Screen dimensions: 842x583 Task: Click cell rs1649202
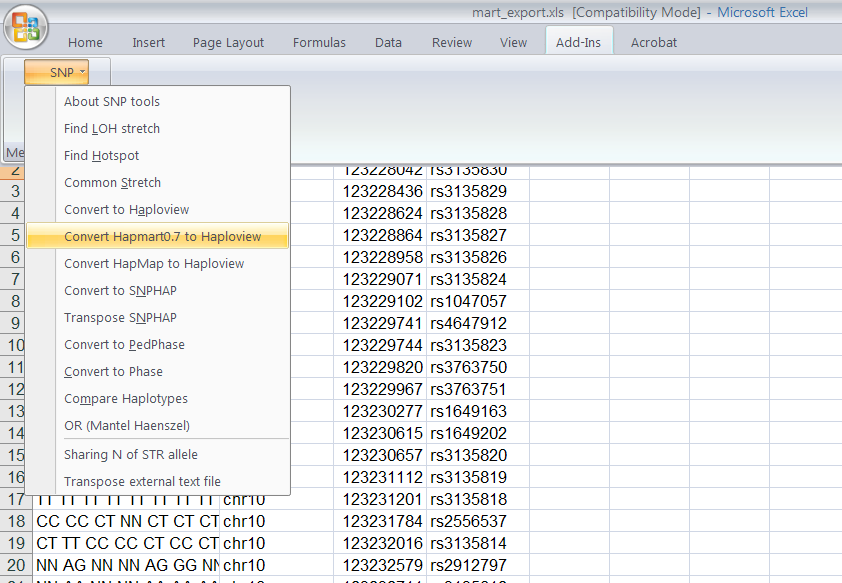point(478,433)
